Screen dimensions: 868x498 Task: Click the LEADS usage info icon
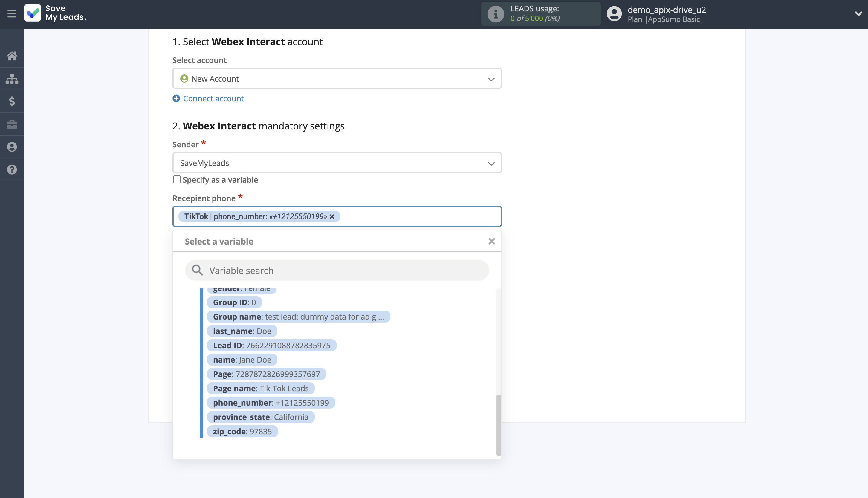496,14
